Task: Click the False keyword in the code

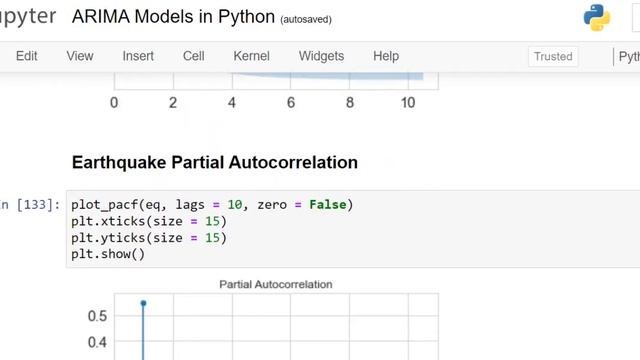Action: (328, 204)
